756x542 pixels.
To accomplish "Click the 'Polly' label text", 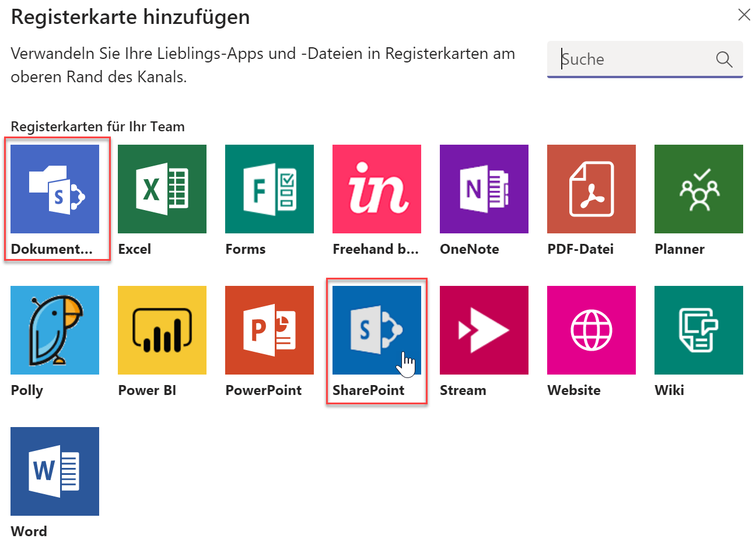I will click(x=27, y=391).
